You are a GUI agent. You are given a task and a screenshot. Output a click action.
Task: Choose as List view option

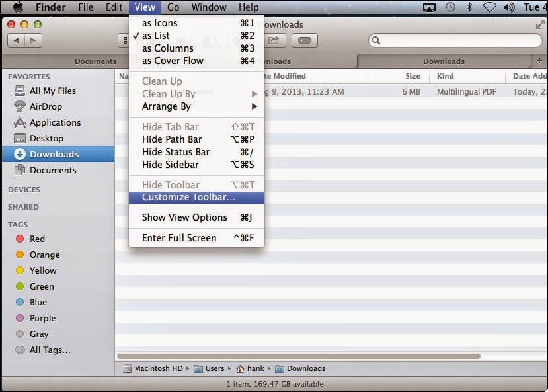(x=196, y=36)
